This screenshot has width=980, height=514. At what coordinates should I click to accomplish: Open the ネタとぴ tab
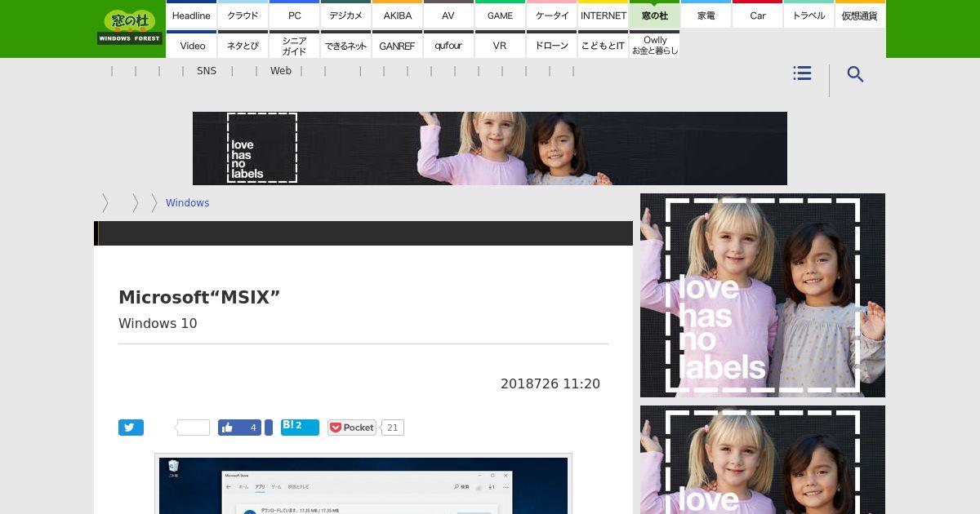[x=243, y=45]
